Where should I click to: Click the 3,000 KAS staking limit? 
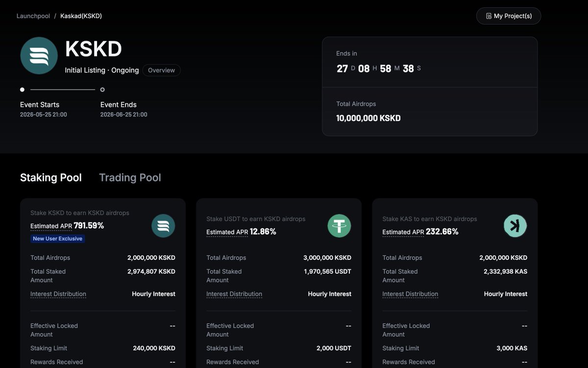click(511, 348)
